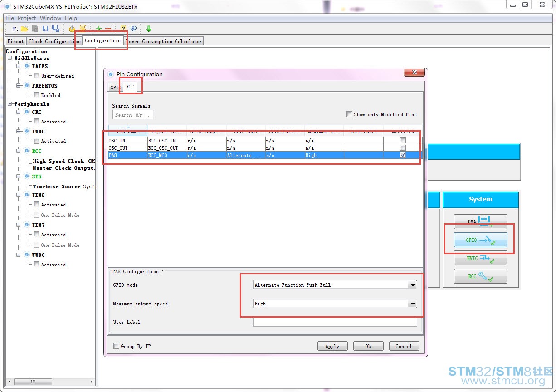Viewport: 556px width, 392px height.
Task: Collapse the FATFS tree node
Action: pyautogui.click(x=19, y=66)
